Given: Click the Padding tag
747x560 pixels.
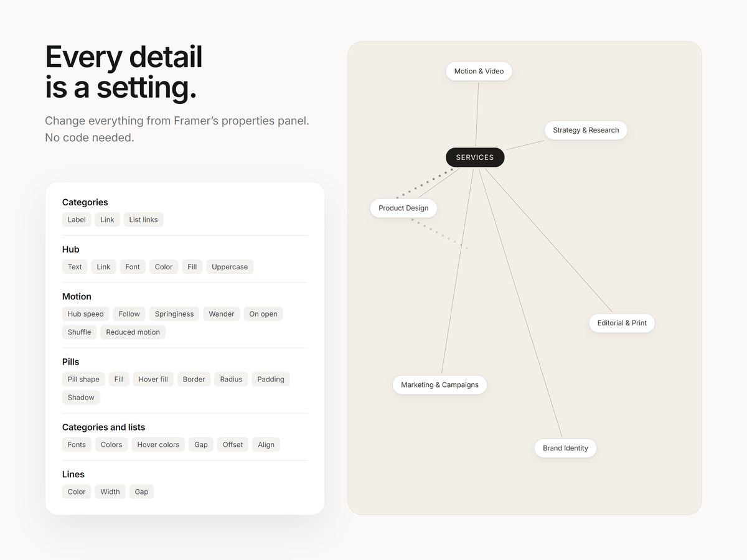Looking at the screenshot, I should tap(271, 380).
